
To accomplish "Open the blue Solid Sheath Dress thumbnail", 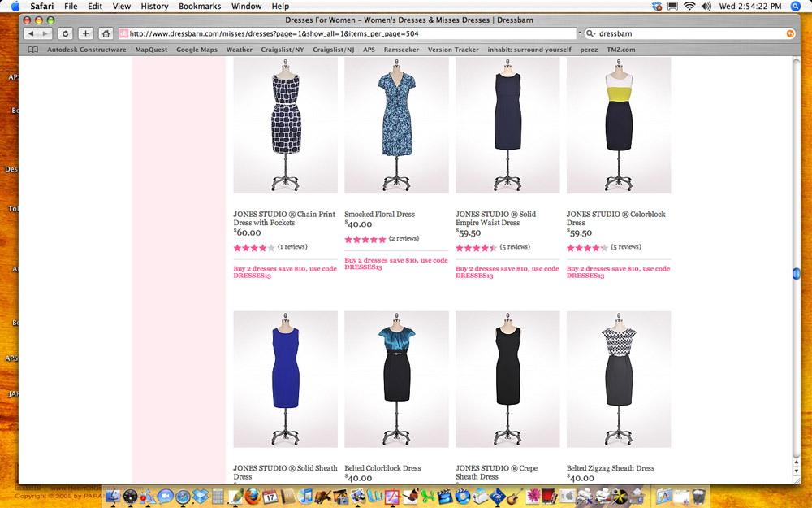I will coord(285,379).
